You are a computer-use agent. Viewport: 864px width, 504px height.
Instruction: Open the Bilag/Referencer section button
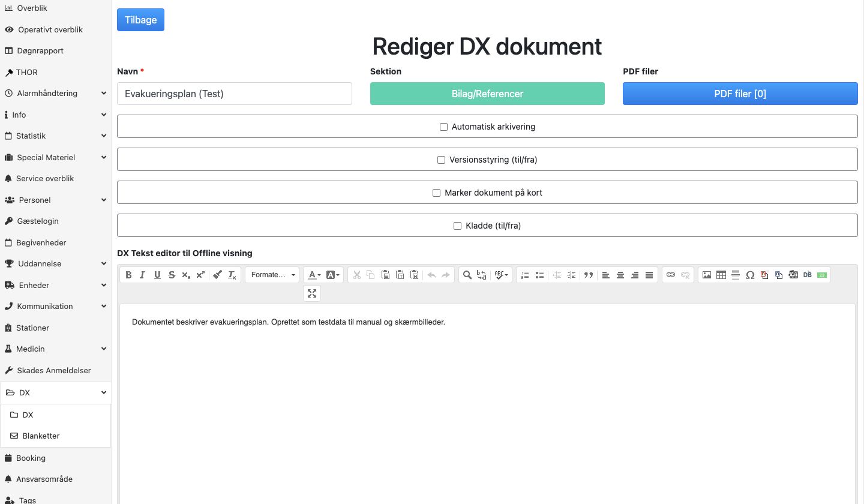tap(487, 94)
